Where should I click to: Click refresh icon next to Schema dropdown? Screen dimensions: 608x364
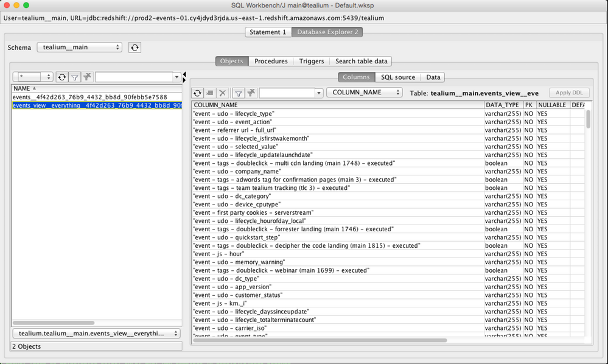click(x=135, y=47)
